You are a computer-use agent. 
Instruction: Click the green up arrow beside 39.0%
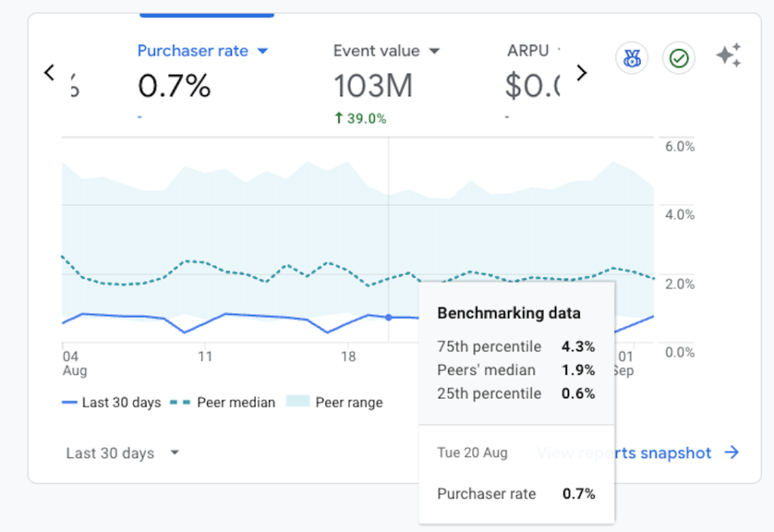click(x=339, y=118)
